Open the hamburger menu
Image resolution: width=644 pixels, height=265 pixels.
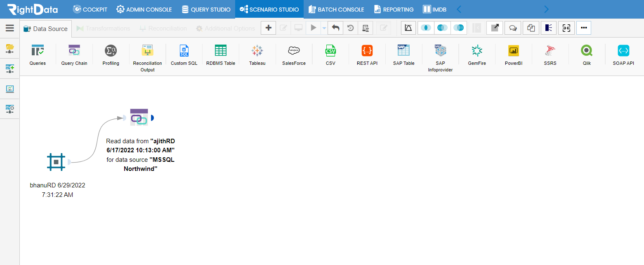pos(9,28)
